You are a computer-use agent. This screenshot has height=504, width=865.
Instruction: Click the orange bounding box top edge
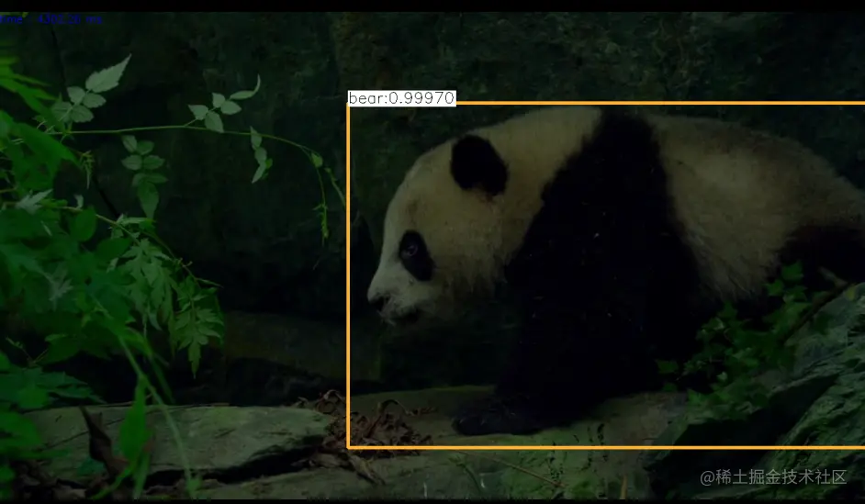click(x=660, y=103)
